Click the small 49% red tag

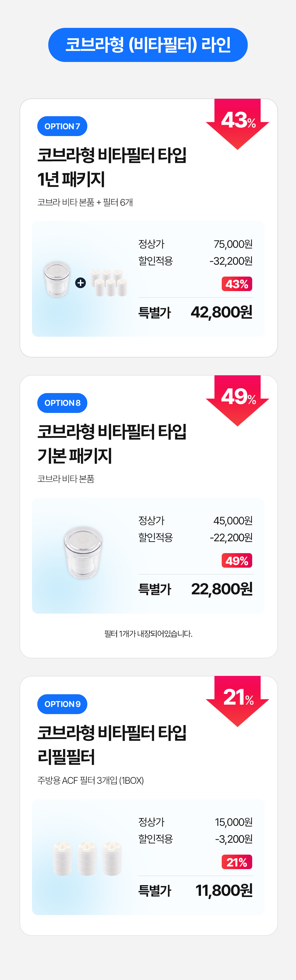237,560
